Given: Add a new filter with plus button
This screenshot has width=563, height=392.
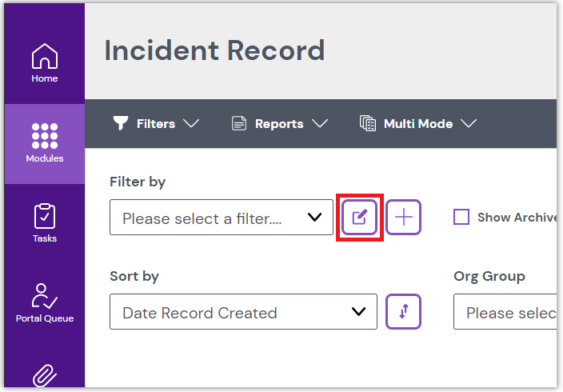Looking at the screenshot, I should 404,217.
